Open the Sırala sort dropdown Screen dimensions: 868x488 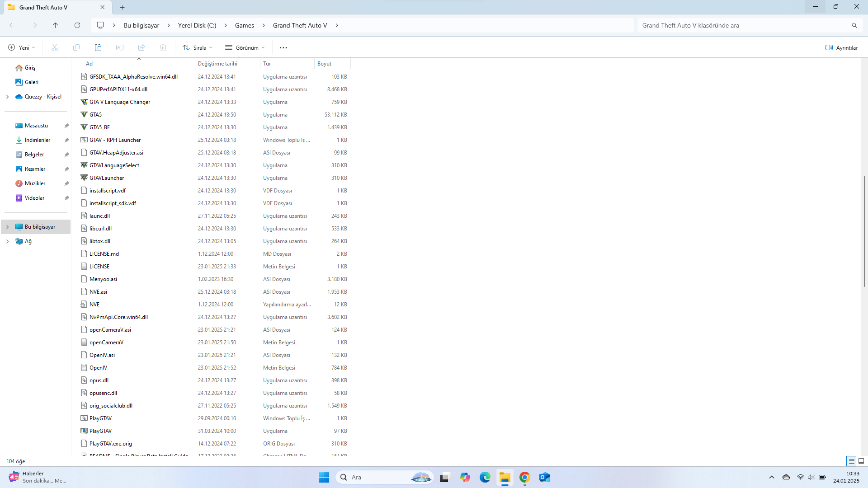coord(198,47)
